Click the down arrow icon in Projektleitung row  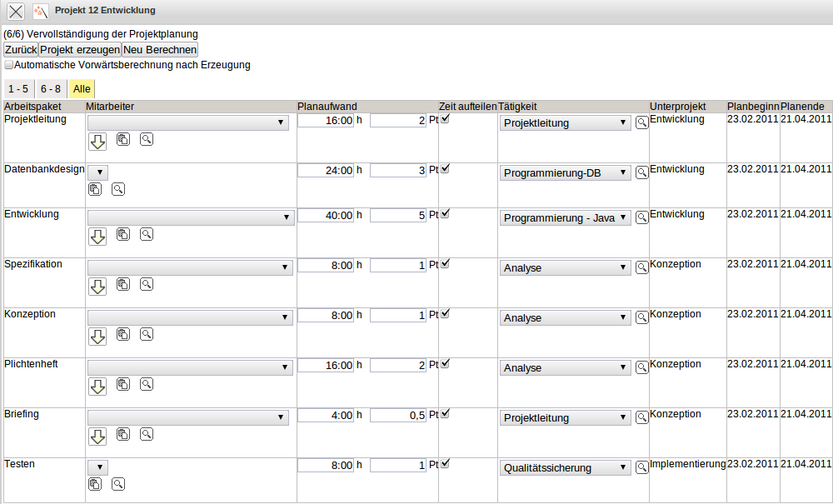[97, 142]
